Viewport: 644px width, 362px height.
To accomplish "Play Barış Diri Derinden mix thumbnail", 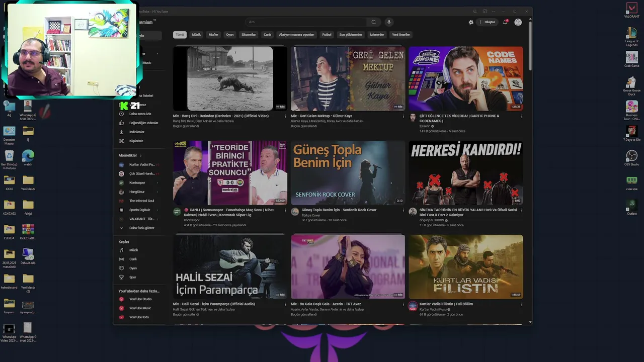I will pyautogui.click(x=230, y=78).
